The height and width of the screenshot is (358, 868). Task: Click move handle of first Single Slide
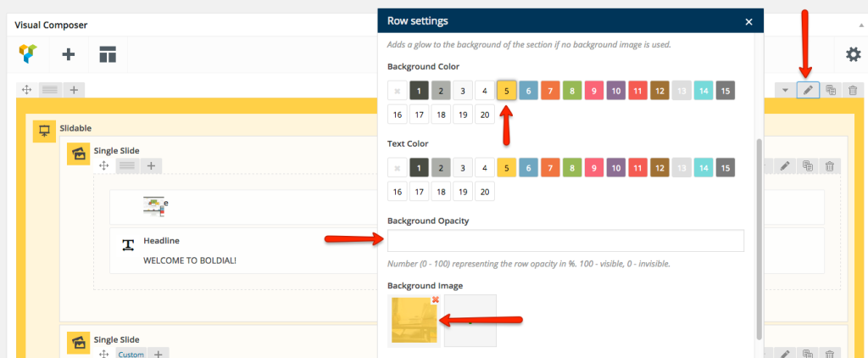tap(103, 165)
